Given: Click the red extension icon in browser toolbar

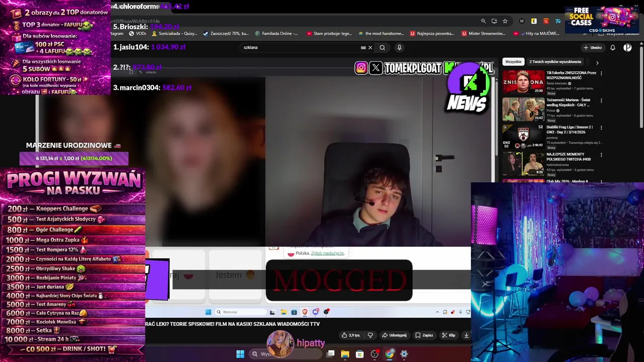Looking at the screenshot, I should pos(546,21).
